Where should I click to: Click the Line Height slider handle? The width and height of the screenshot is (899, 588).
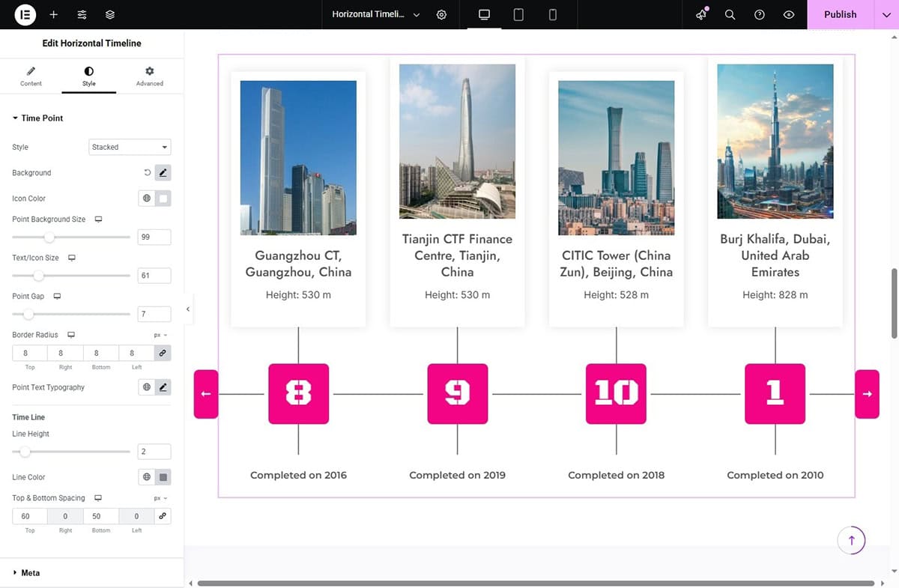(x=25, y=452)
